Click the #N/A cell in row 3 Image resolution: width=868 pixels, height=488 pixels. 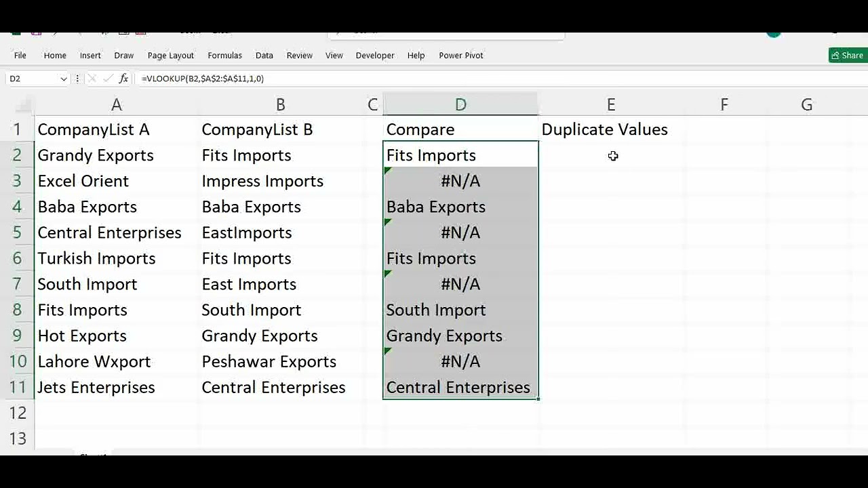coord(461,181)
